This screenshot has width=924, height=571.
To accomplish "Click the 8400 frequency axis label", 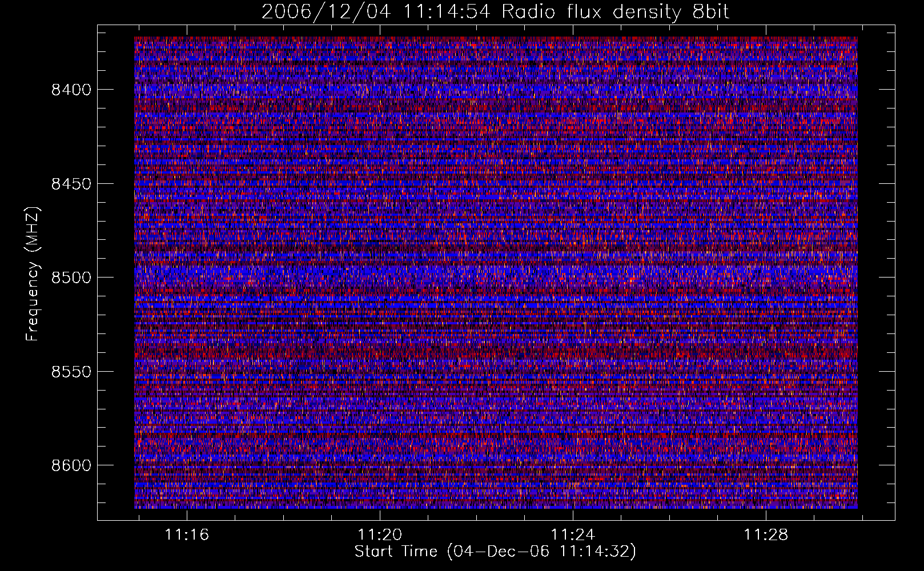I will (x=71, y=90).
